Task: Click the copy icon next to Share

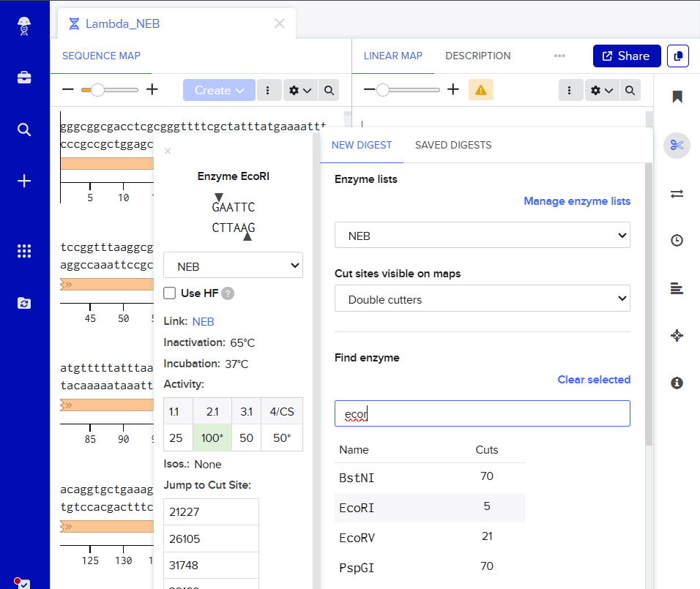Action: (677, 56)
